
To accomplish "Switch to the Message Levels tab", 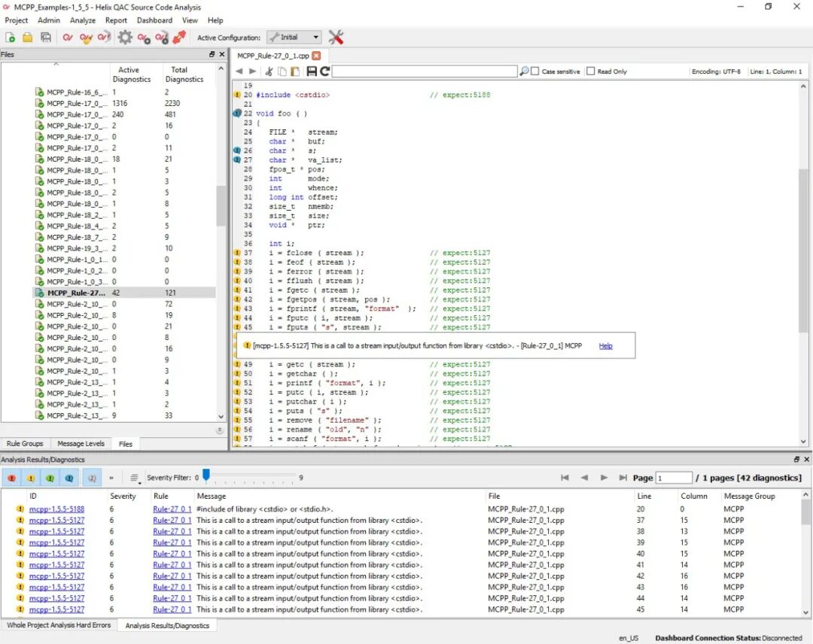I will pos(81,443).
